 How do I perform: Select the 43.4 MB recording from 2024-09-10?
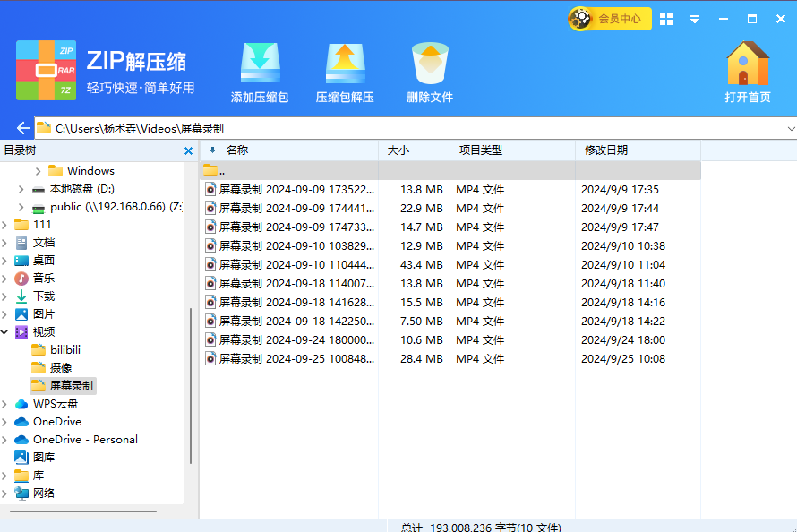coord(296,265)
